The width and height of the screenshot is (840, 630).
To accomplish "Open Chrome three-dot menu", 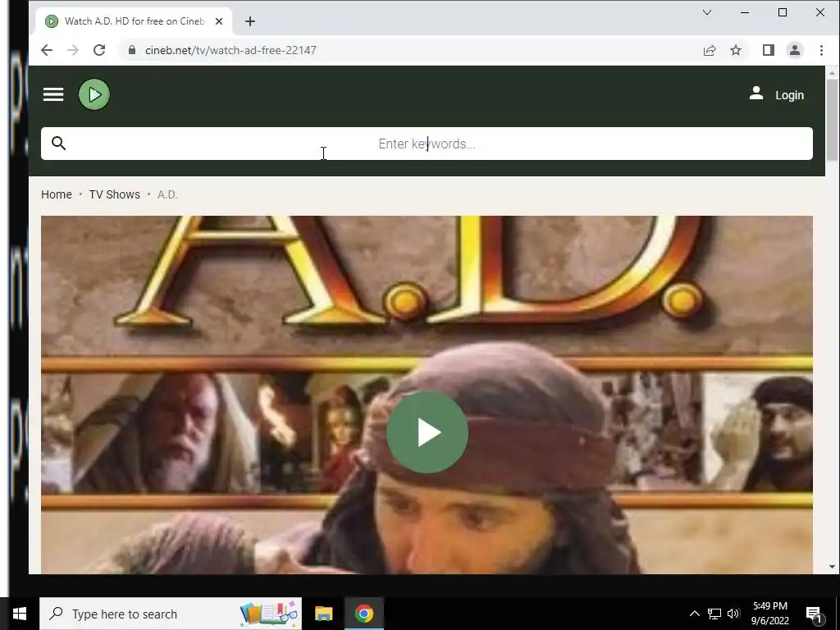I will (821, 50).
